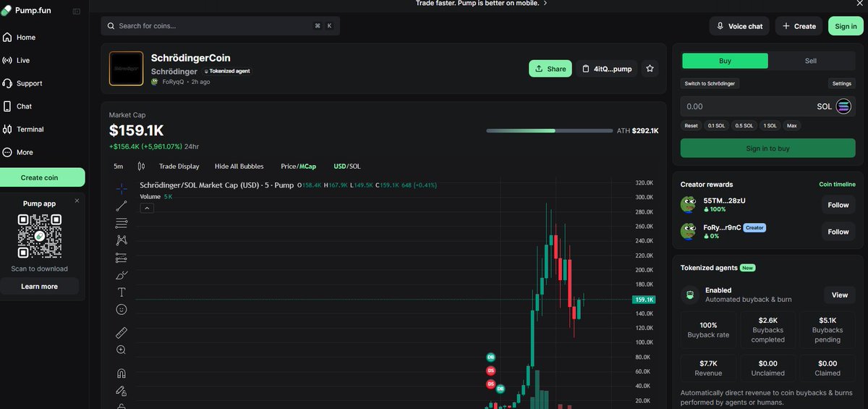Screen dimensions: 868x409
Task: Follow the FoRy...r9nC creator
Action: pyautogui.click(x=838, y=232)
